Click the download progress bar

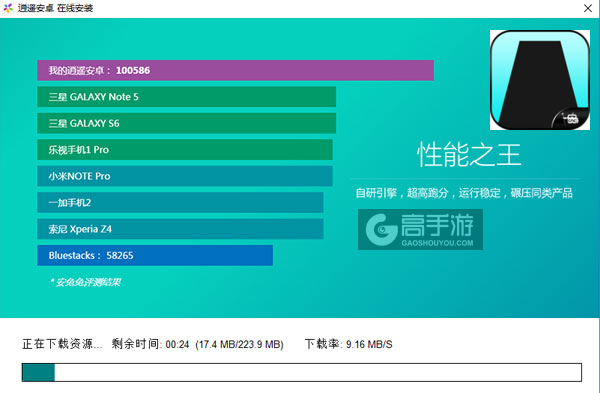[302, 372]
